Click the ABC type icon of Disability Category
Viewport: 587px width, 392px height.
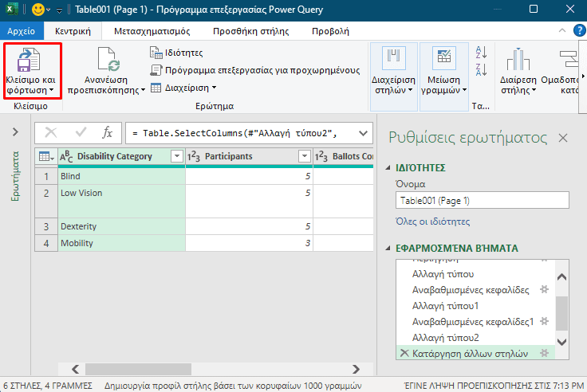click(x=66, y=156)
